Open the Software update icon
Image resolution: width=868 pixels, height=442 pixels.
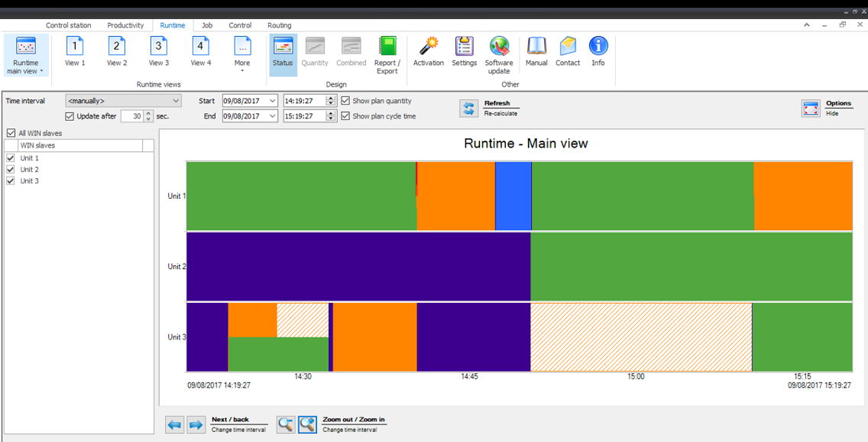click(499, 47)
